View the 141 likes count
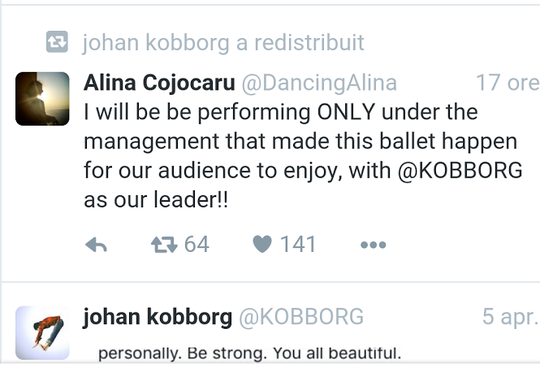This screenshot has width=540, height=367. (x=298, y=244)
